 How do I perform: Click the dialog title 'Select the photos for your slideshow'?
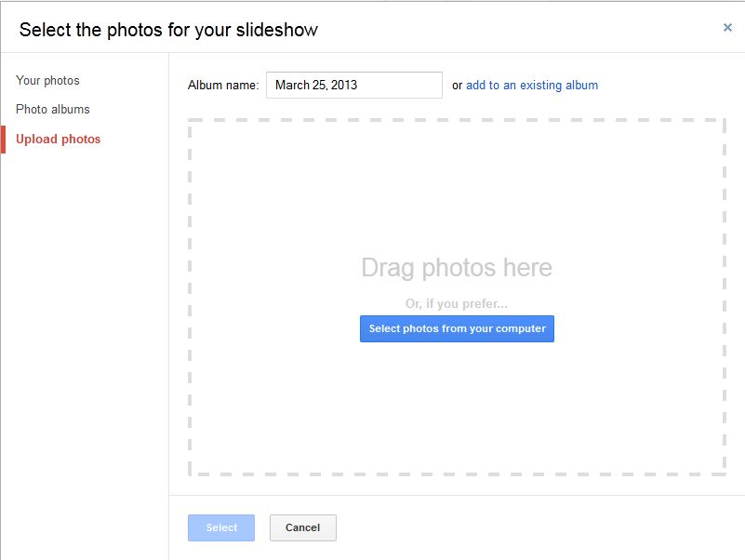coord(168,30)
